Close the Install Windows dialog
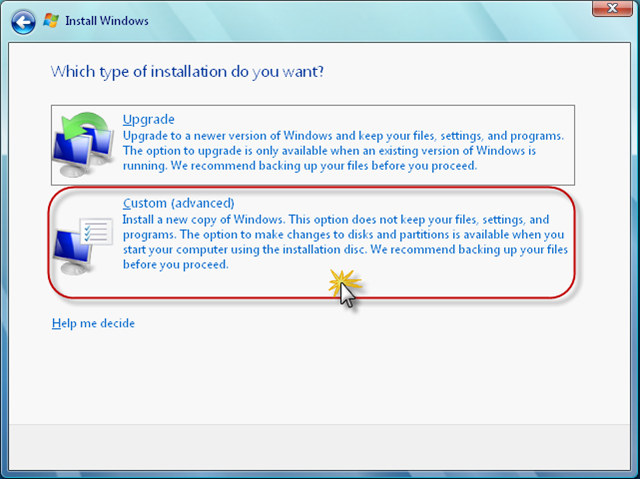Image resolution: width=640 pixels, height=479 pixels. tap(612, 8)
